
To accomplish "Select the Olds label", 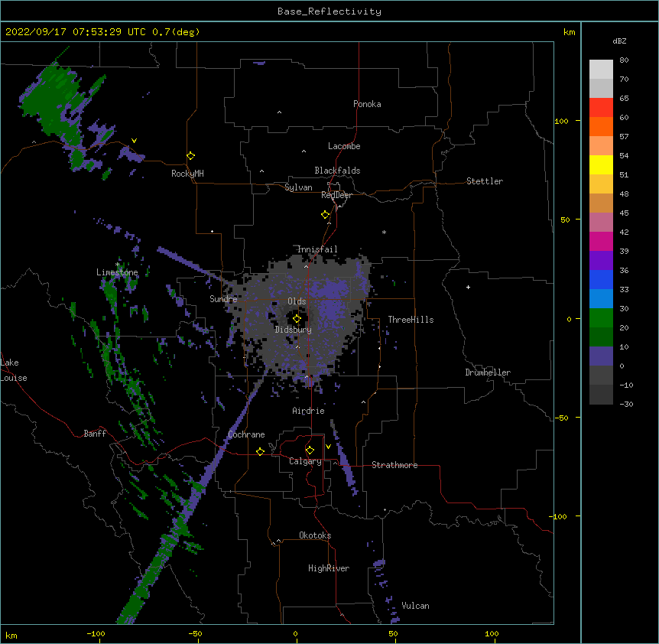I will 297,301.
